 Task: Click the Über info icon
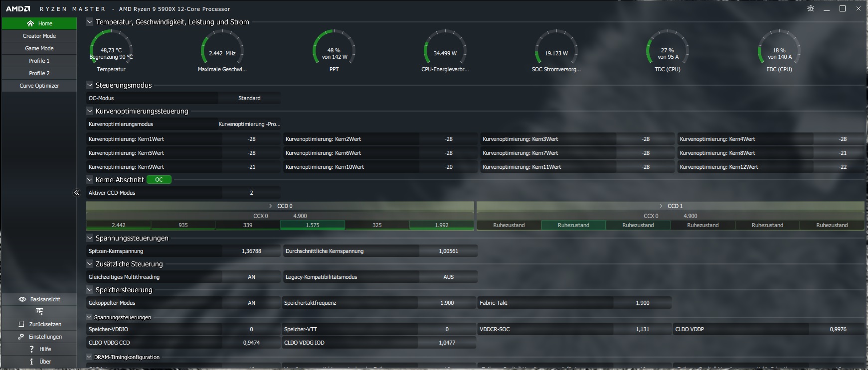pos(31,362)
